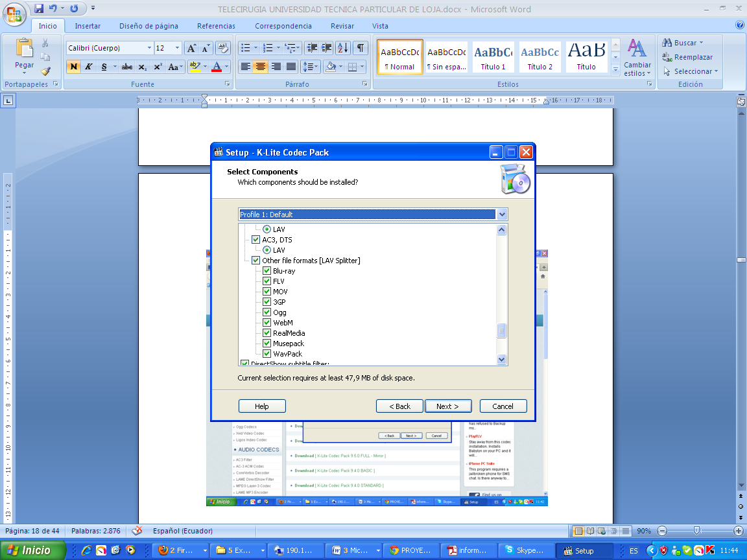
Task: Click the Paste (Pegar) icon
Action: [x=24, y=49]
